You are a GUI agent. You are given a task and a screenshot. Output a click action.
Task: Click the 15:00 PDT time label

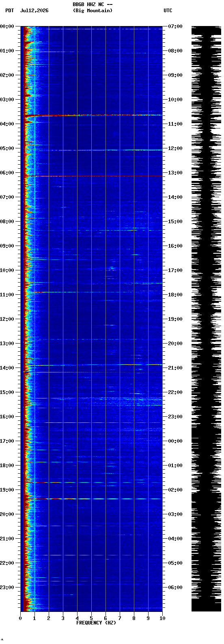7,392
